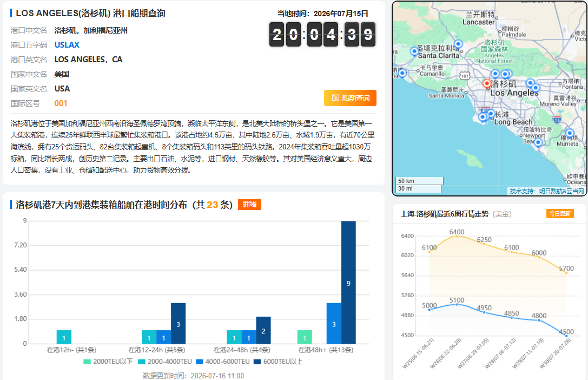Open the USLAX port code link
The image size is (588, 380).
click(67, 45)
